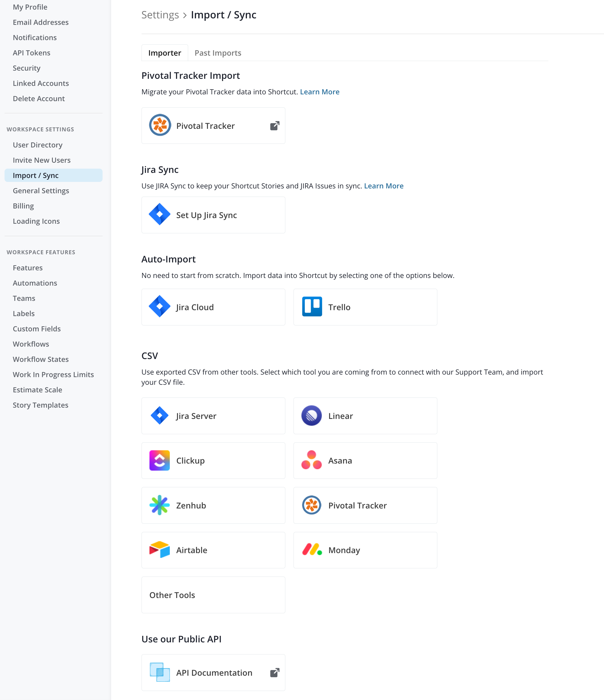The width and height of the screenshot is (604, 700).
Task: Open Loading Icons settings
Action: [x=36, y=221]
